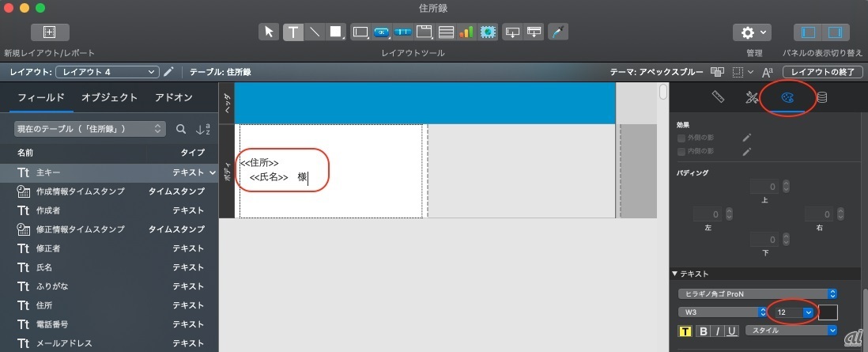868x352 pixels.
Task: Collapse the テキスト section triangle
Action: (x=675, y=274)
